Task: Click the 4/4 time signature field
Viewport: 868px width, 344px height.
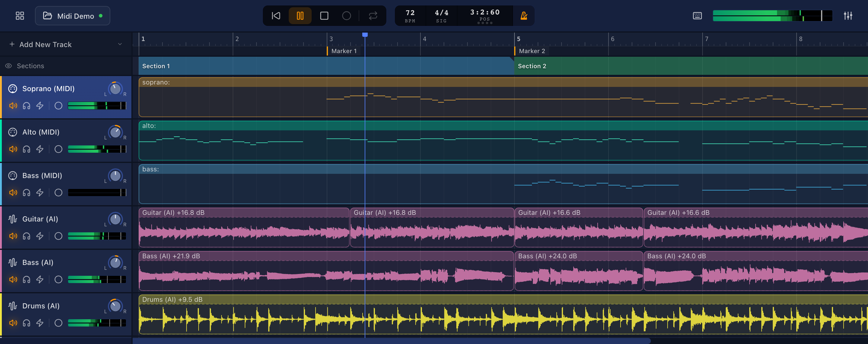Action: 442,16
